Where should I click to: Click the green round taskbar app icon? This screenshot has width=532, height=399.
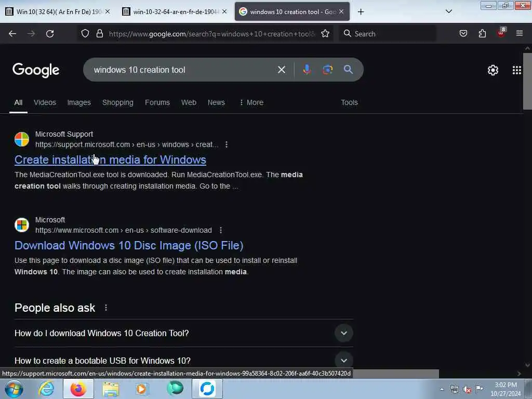pos(175,389)
